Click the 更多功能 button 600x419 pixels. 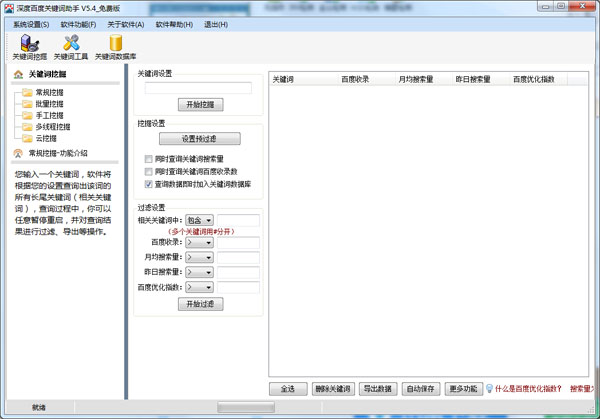point(464,389)
